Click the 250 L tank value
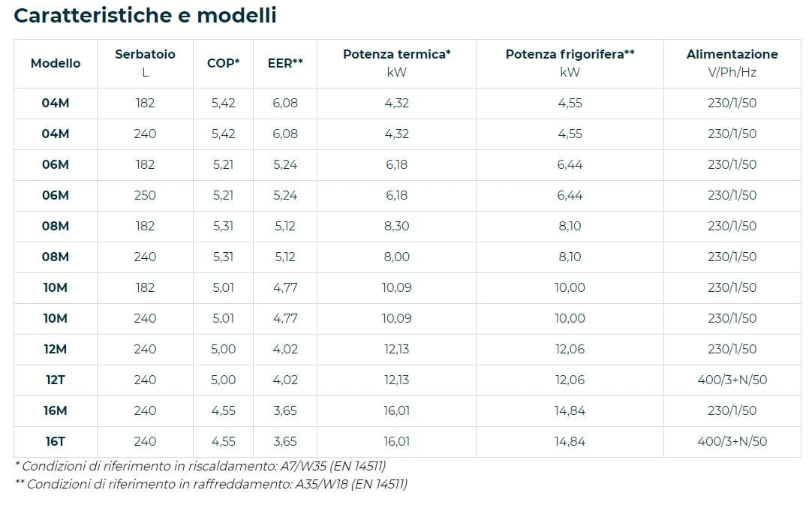This screenshot has height=508, width=812. point(145,195)
